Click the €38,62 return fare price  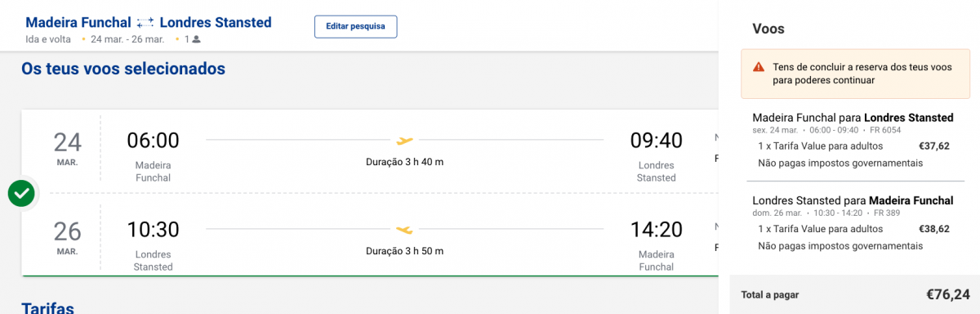(933, 229)
